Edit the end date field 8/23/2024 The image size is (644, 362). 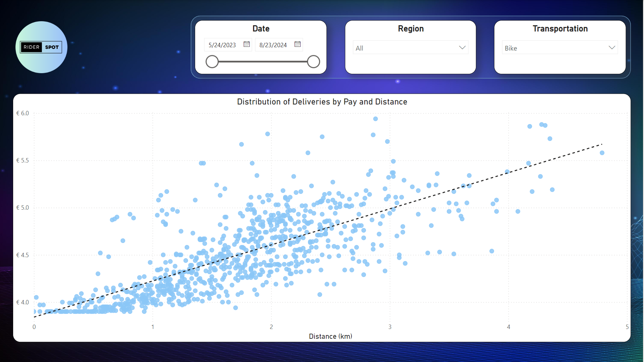[x=273, y=45]
